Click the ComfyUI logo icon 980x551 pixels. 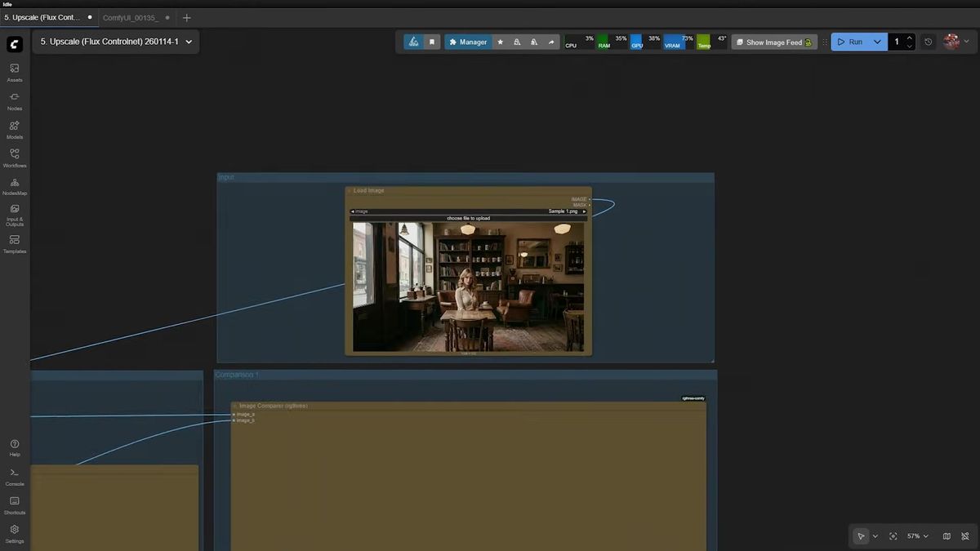(15, 44)
